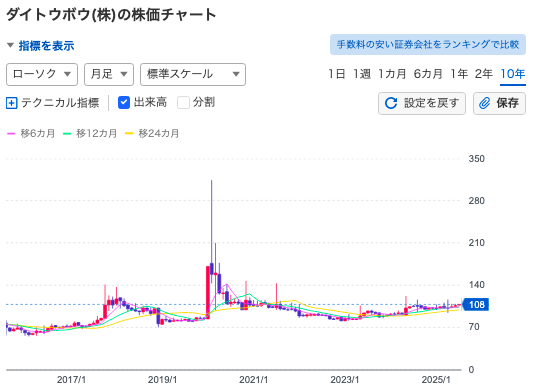Click the 2025/1 axis label
Screen dimensions: 533x392
[436, 380]
